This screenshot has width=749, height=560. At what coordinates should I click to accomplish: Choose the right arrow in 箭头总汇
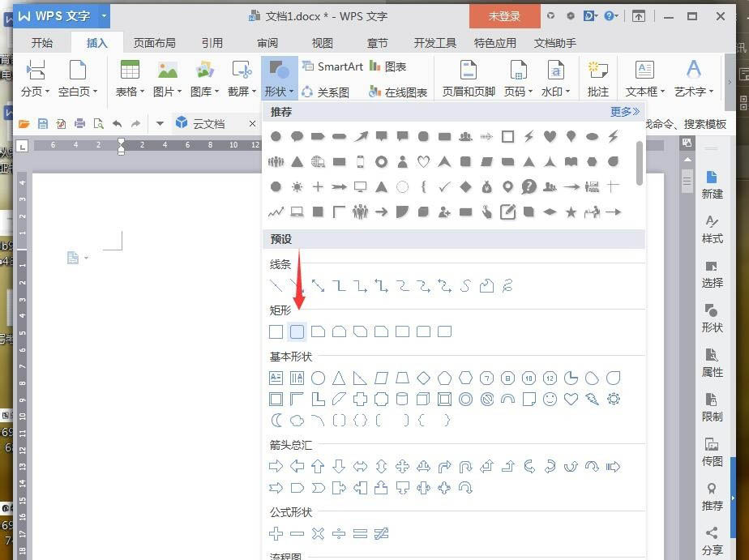276,466
